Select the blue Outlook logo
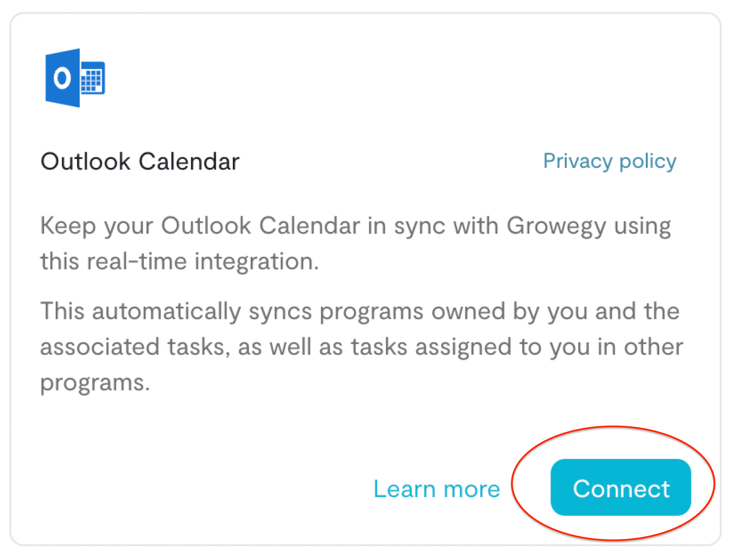Image resolution: width=738 pixels, height=560 pixels. pyautogui.click(x=62, y=79)
